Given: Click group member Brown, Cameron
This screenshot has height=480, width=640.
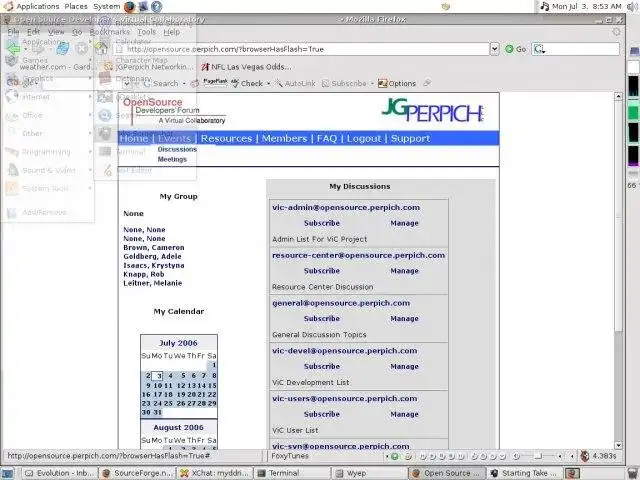Looking at the screenshot, I should 154,247.
